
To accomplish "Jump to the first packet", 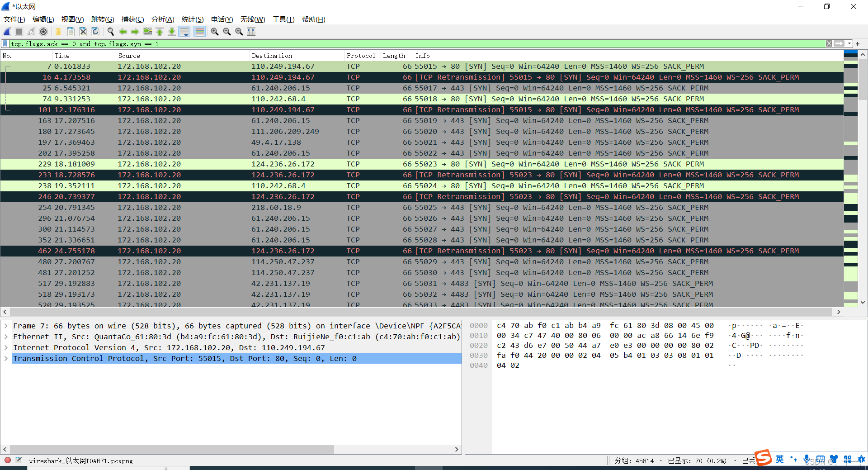I will pos(160,32).
